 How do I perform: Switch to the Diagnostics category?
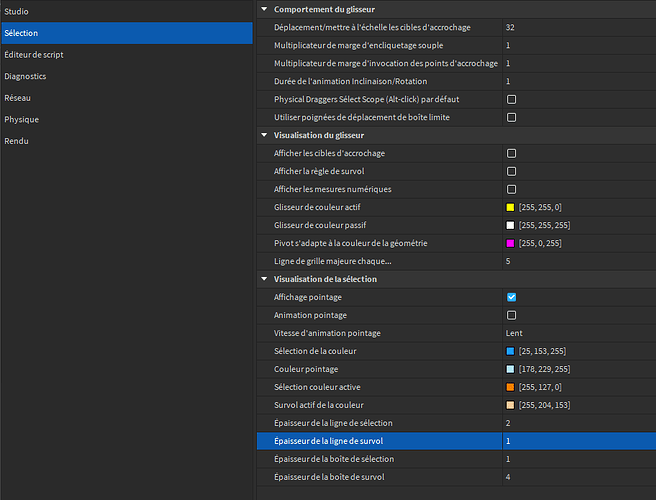[26, 76]
